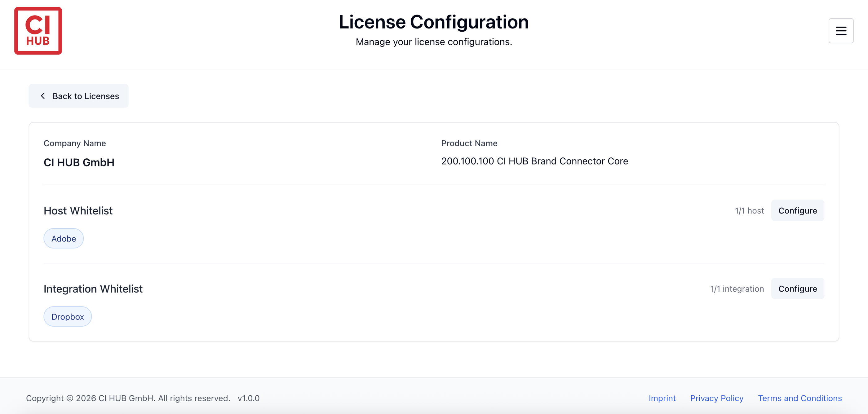The height and width of the screenshot is (414, 868).
Task: Click the v1.0.0 version label
Action: point(248,398)
